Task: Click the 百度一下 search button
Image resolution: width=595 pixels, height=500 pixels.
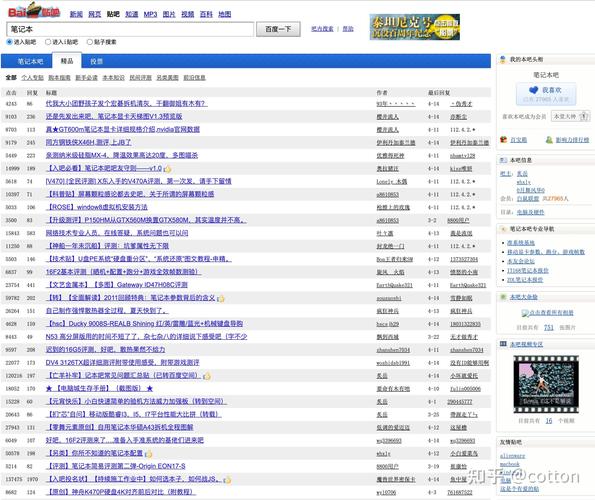Action: 278,29
